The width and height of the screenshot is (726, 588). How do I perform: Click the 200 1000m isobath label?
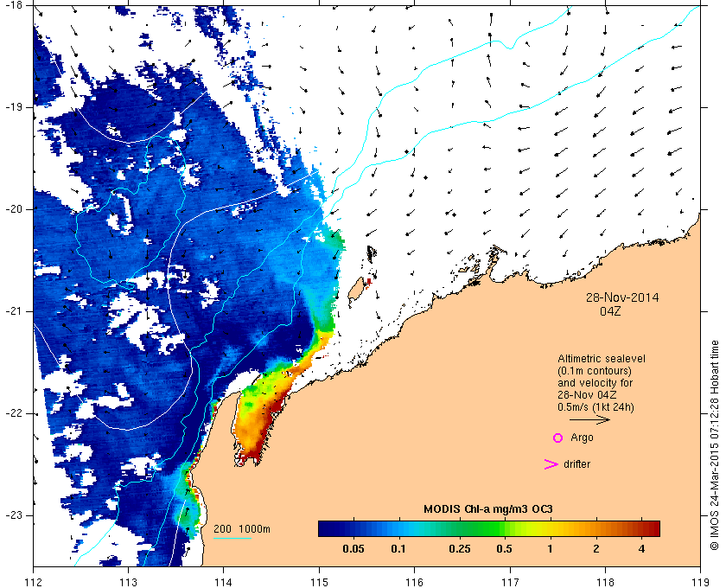coord(242,528)
